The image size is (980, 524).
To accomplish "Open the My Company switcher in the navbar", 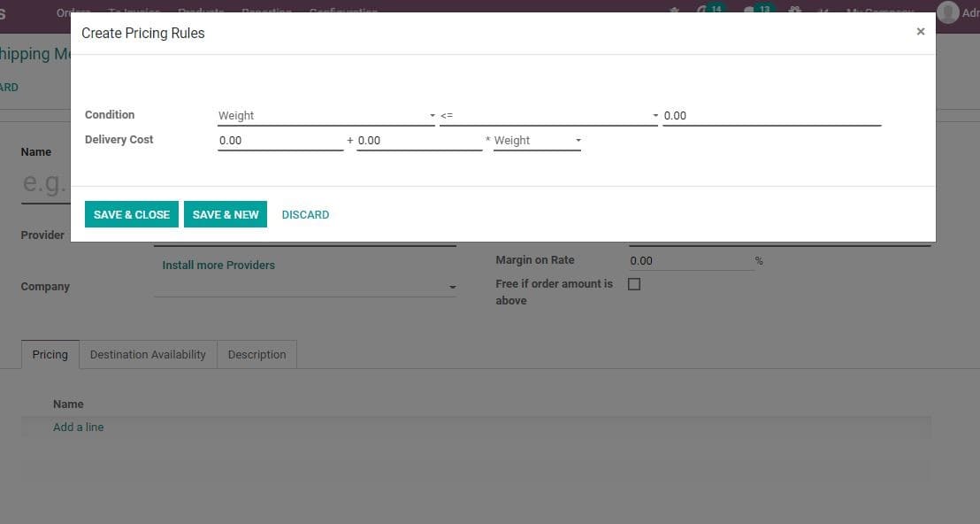I will pos(879,12).
